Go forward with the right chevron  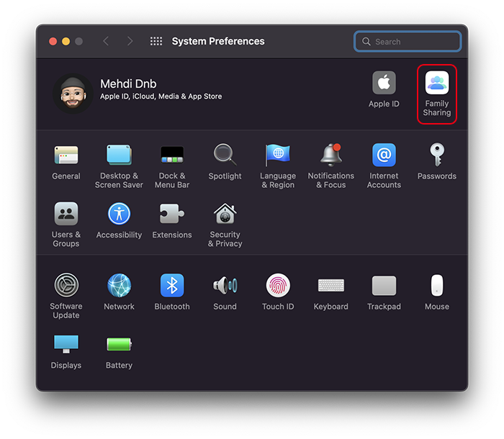pyautogui.click(x=130, y=41)
